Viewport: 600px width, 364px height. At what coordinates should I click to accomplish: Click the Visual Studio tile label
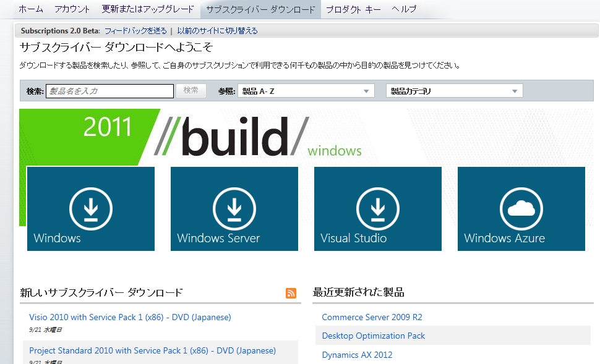(354, 238)
